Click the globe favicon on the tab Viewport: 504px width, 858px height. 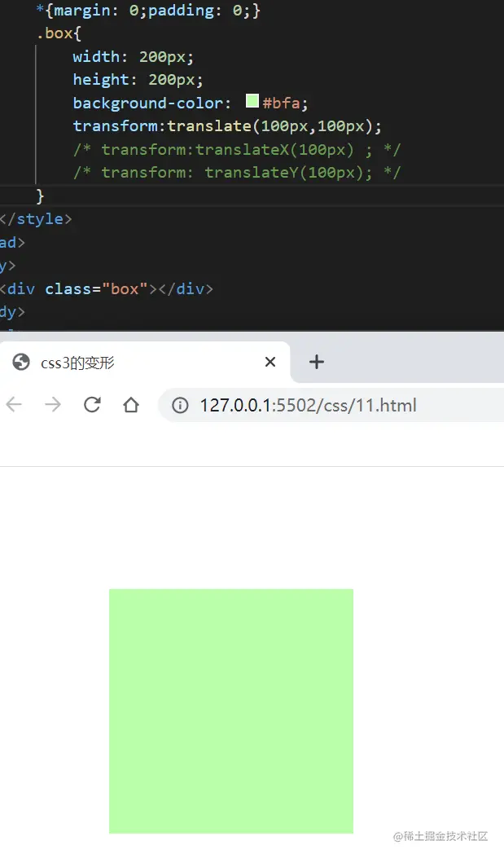[21, 363]
